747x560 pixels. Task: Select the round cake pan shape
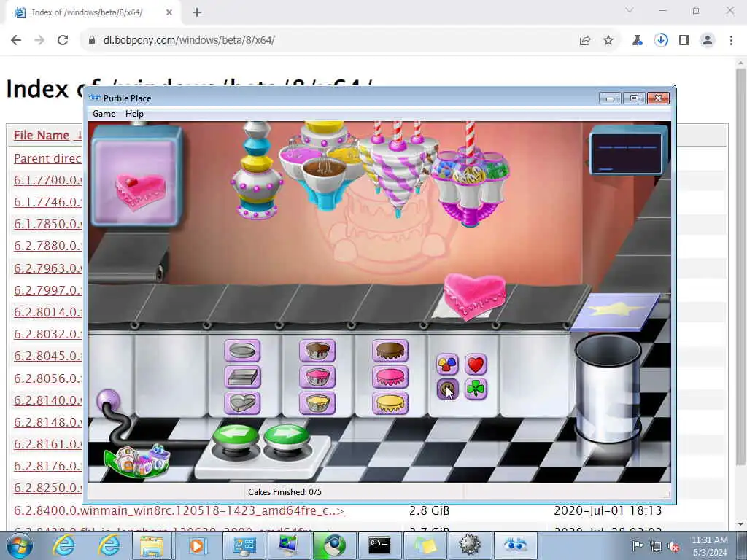click(x=242, y=351)
